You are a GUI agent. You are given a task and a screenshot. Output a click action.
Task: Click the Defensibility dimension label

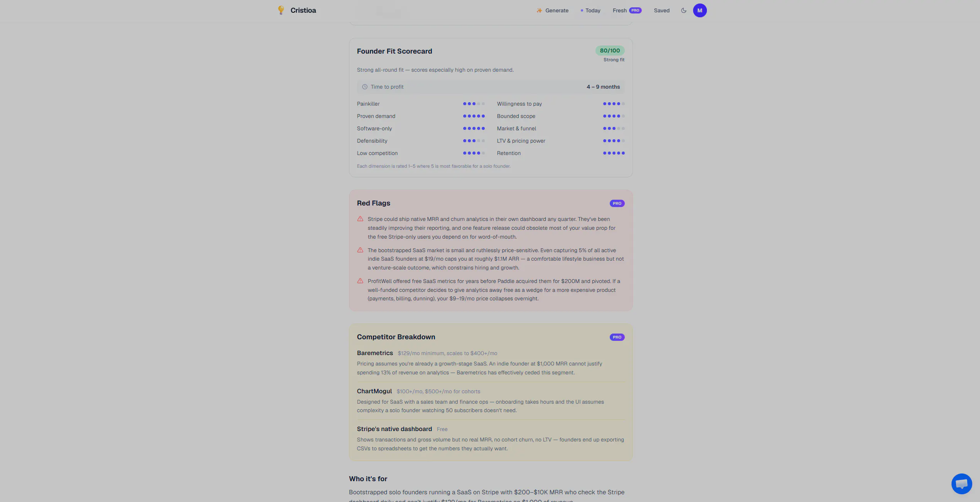point(372,141)
